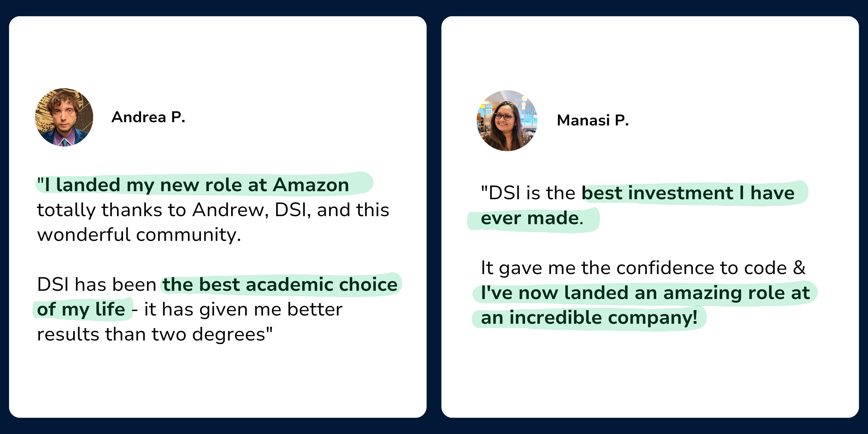The height and width of the screenshot is (434, 868).
Task: Click the words "DSI has been"
Action: point(97,284)
